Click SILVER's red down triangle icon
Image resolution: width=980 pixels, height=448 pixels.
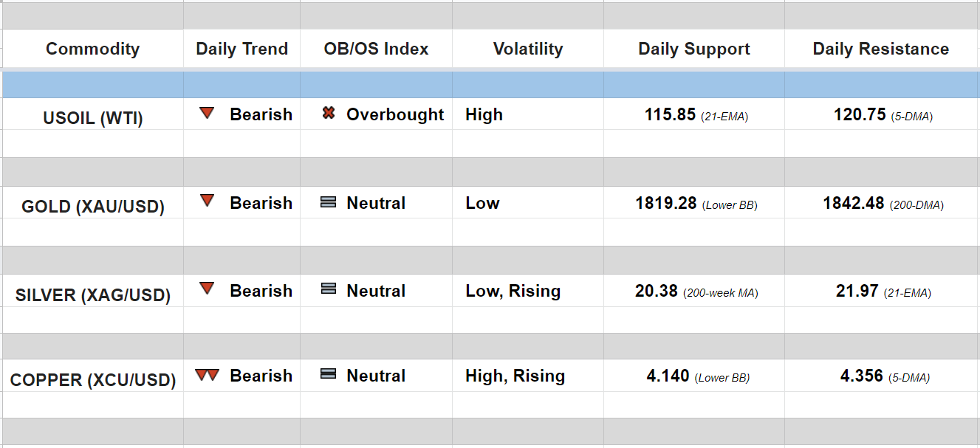coord(207,289)
